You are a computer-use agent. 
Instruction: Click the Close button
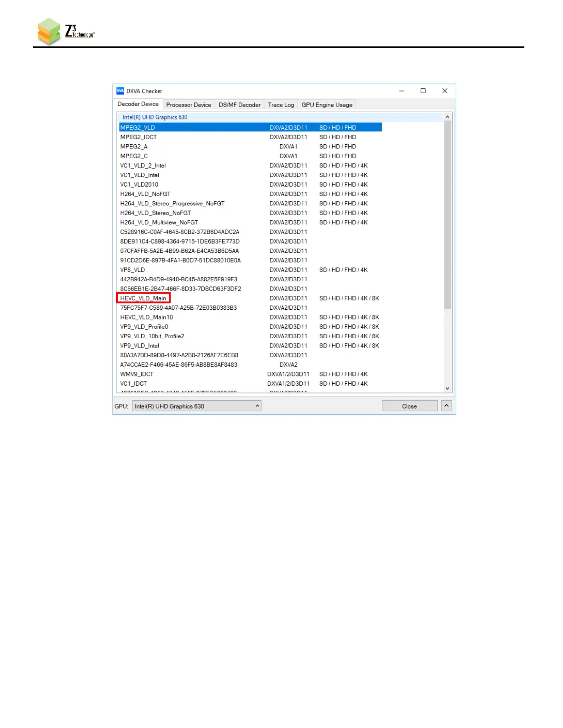(409, 406)
